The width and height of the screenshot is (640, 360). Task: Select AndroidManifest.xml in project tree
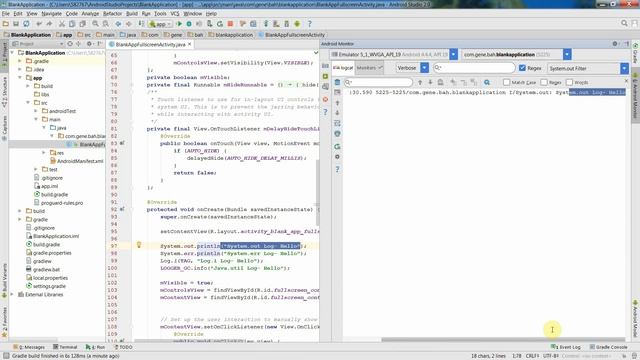(76, 161)
